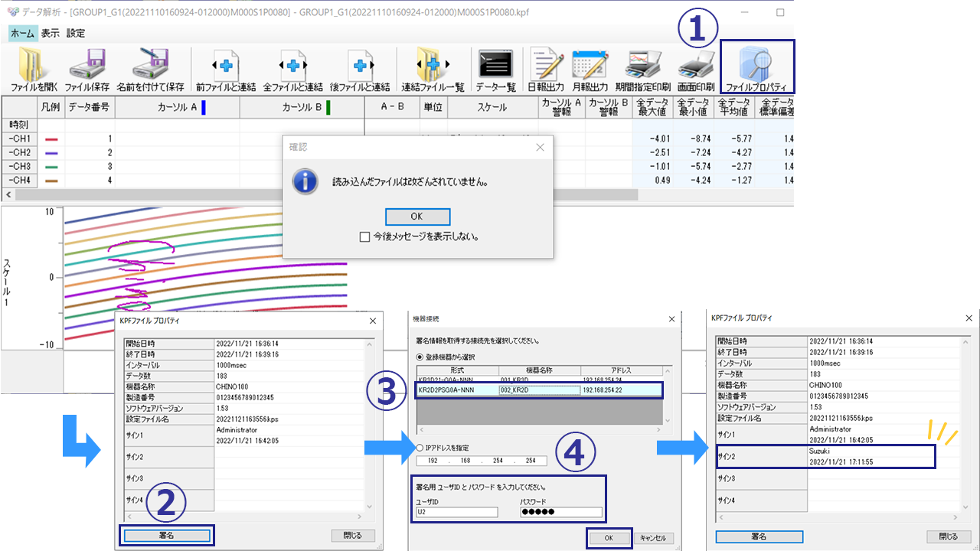The height and width of the screenshot is (551, 980).
Task: Select device row KR2D2PSG0A-NNN
Action: click(539, 390)
